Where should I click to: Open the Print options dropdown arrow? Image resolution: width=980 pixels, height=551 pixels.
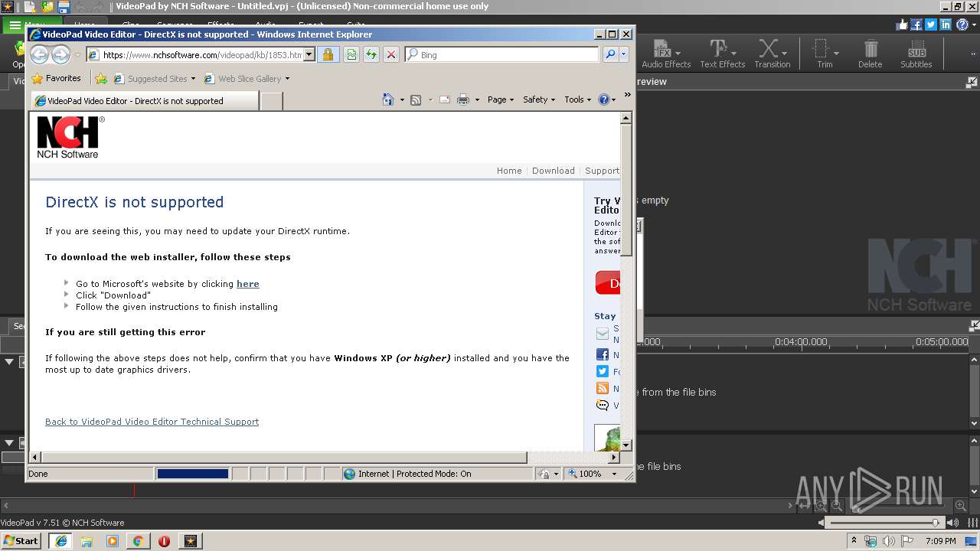coord(477,99)
